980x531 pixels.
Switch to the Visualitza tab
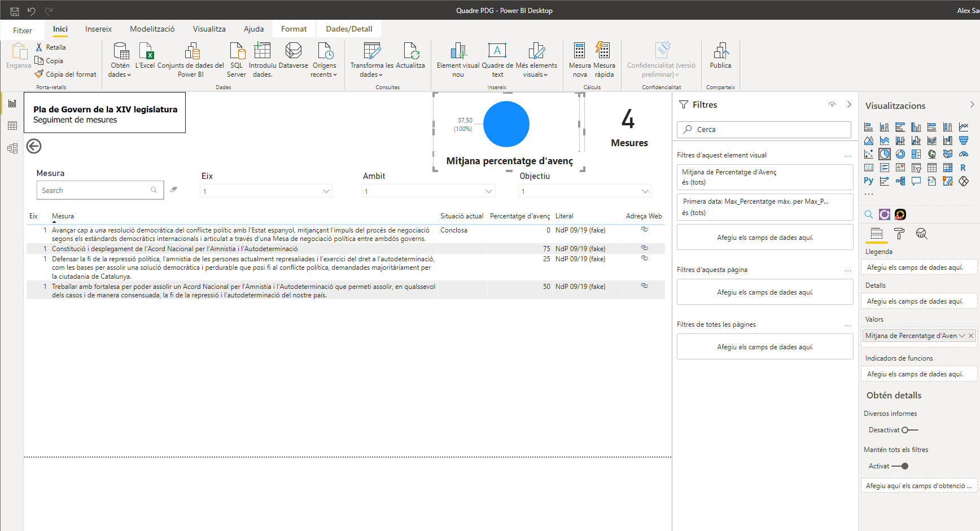(x=209, y=29)
